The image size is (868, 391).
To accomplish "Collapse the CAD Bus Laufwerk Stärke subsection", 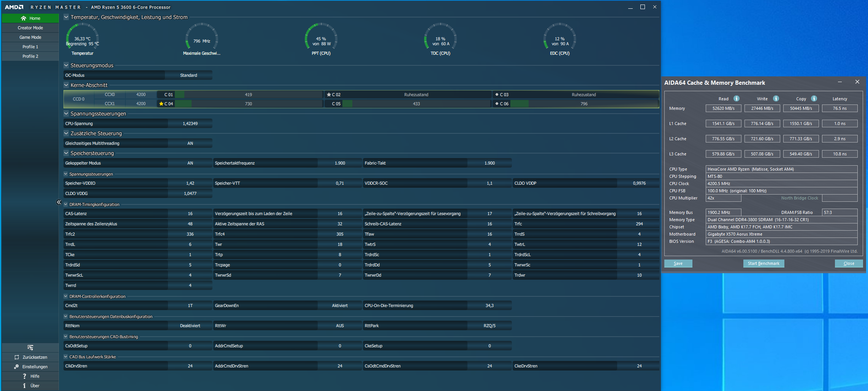I will (66, 357).
